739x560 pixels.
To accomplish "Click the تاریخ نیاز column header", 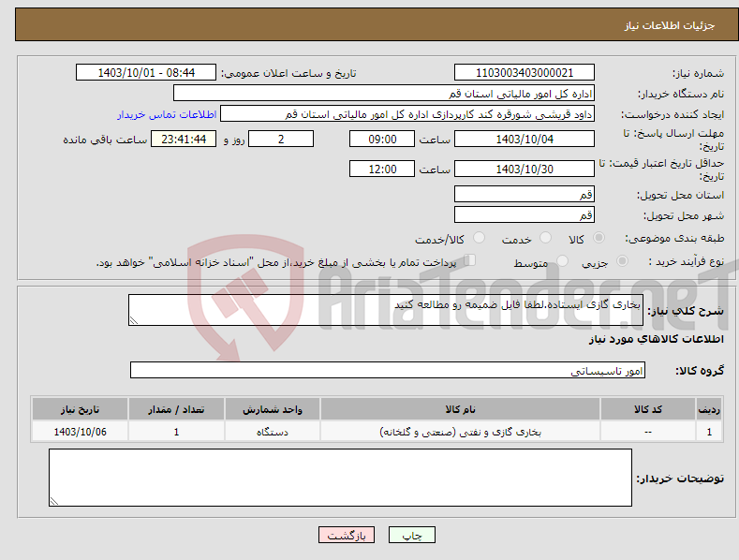I will pos(81,409).
